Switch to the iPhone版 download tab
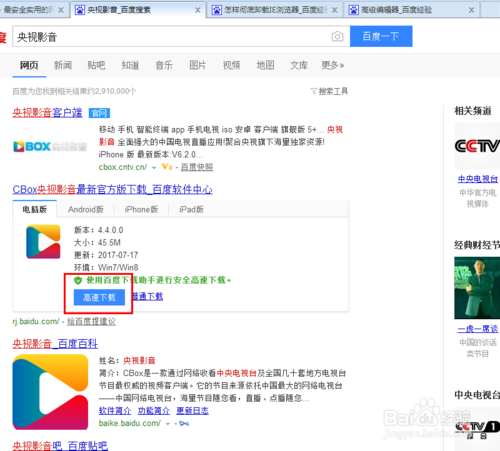500x451 pixels. point(141,209)
